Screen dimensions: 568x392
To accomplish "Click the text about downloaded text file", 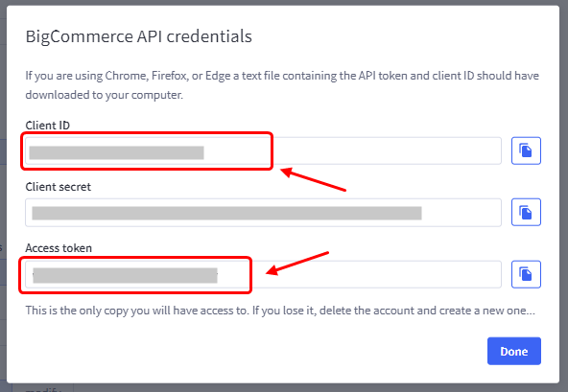I will (282, 85).
